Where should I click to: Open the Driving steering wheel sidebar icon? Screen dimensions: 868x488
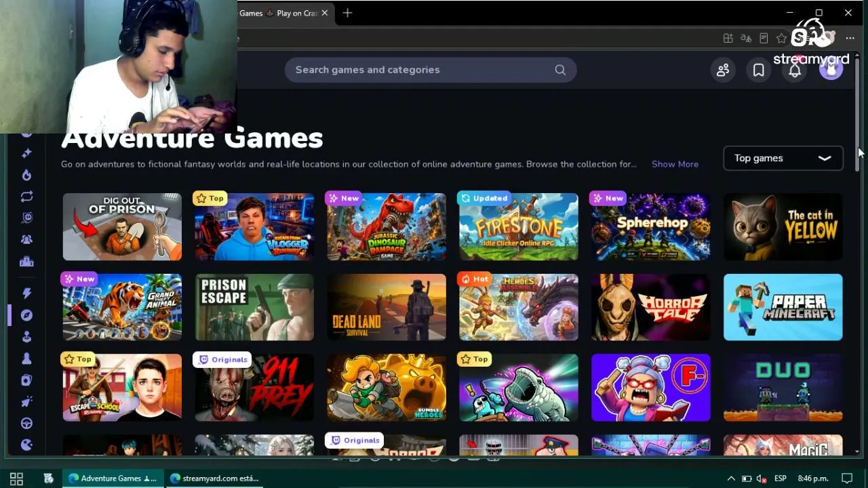[26, 424]
